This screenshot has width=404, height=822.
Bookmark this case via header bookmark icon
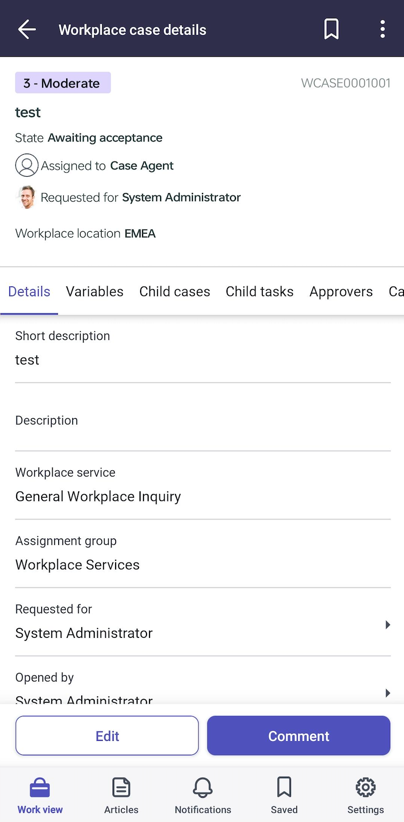[331, 29]
